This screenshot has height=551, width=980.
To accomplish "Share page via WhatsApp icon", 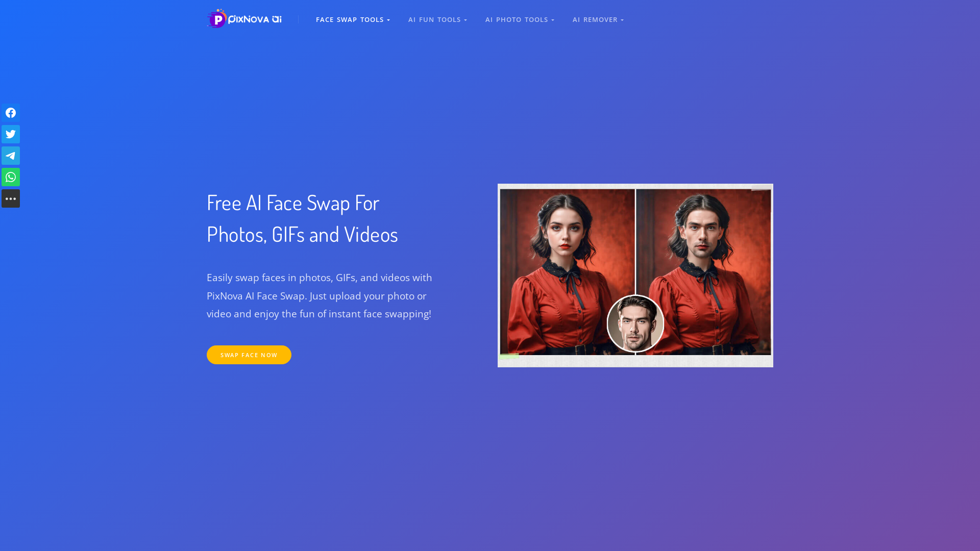I will pyautogui.click(x=11, y=177).
